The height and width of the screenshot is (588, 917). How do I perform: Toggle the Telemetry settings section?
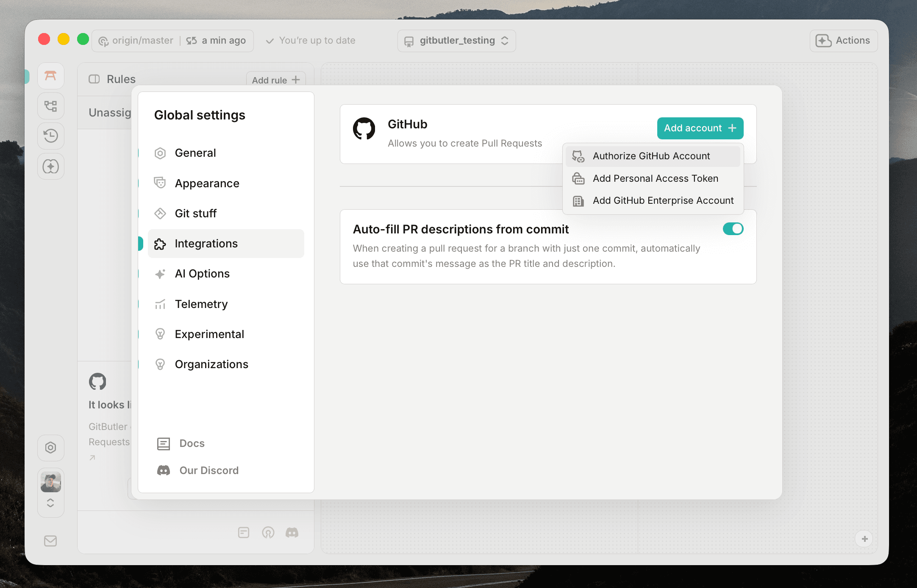click(x=201, y=304)
